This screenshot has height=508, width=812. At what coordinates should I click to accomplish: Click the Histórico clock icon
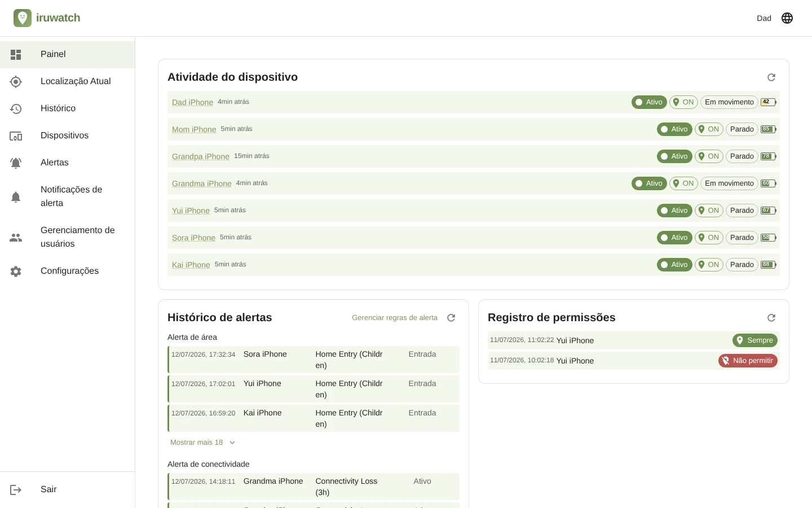pos(16,109)
